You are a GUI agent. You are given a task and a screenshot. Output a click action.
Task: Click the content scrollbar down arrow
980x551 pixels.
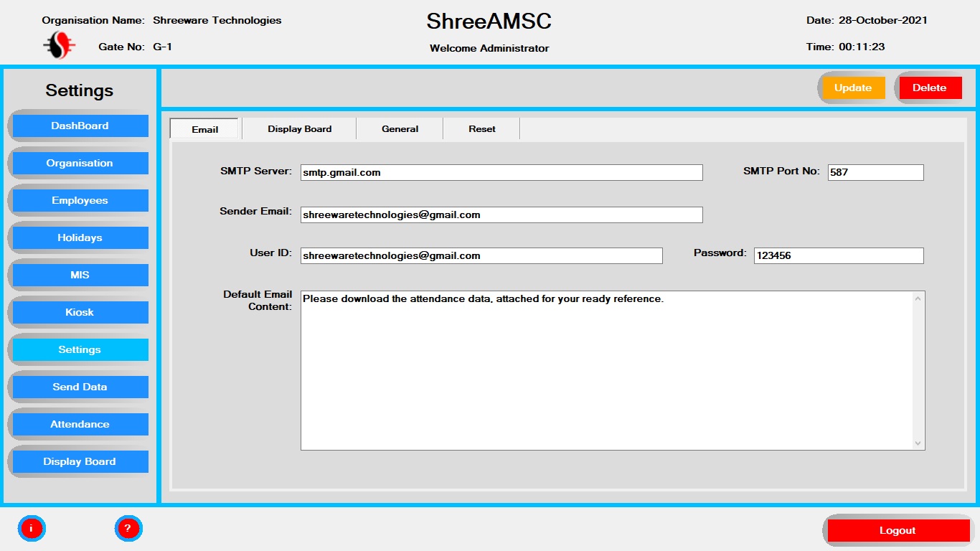click(x=918, y=443)
